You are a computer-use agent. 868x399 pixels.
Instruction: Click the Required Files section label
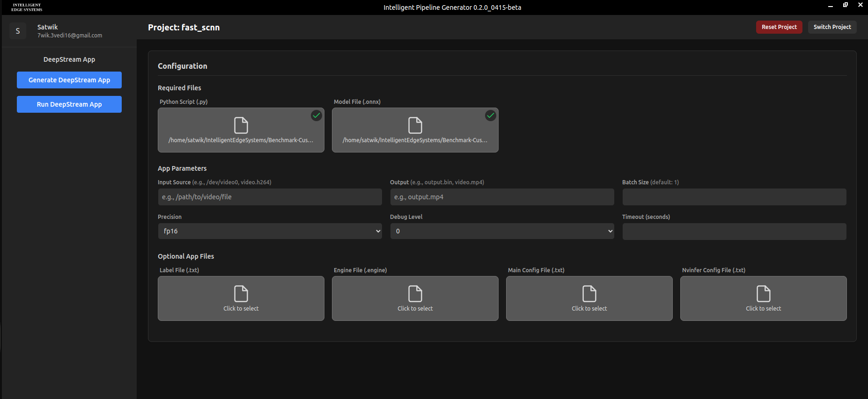[x=179, y=88]
